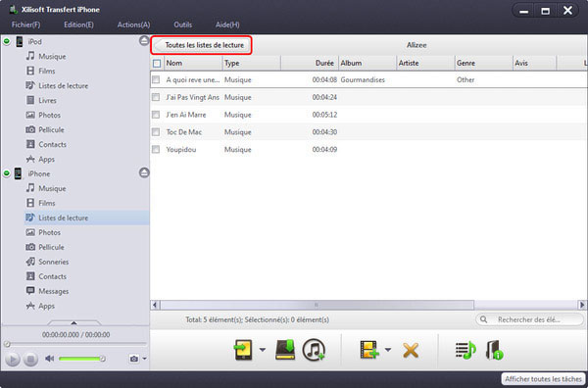Select iPhone Pellicule camera roll
This screenshot has height=388, width=588.
tap(45, 247)
